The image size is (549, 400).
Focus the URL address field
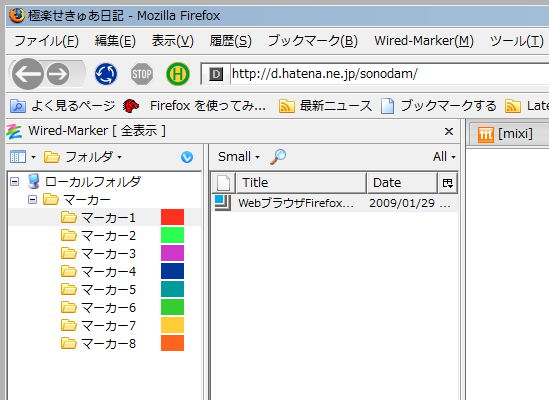pyautogui.click(x=389, y=74)
